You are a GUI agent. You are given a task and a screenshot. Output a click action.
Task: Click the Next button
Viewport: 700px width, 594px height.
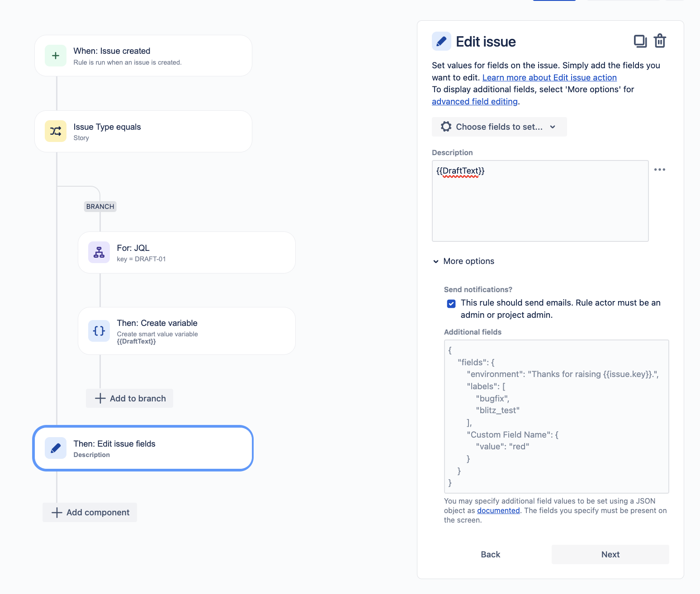tap(610, 554)
